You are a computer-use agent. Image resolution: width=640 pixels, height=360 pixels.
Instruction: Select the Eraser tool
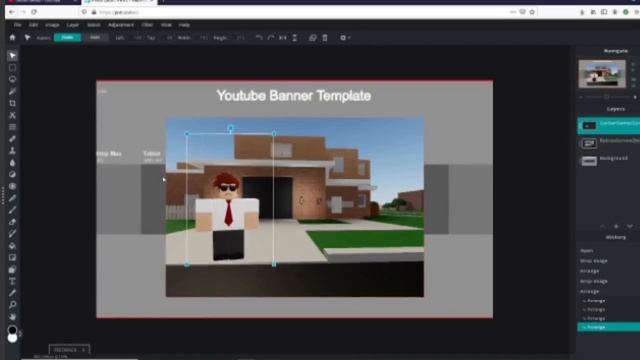pyautogui.click(x=12, y=222)
